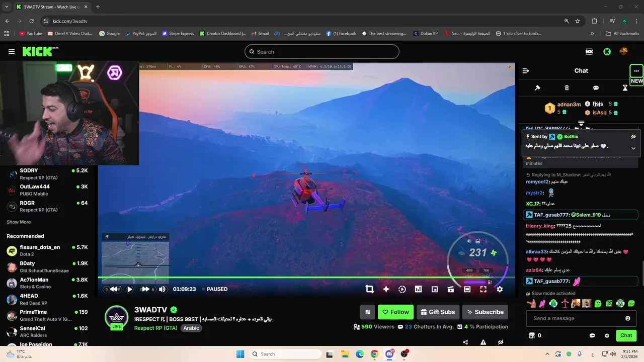Image resolution: width=644 pixels, height=362 pixels.
Task: Open the player settings gear
Action: [x=500, y=289]
